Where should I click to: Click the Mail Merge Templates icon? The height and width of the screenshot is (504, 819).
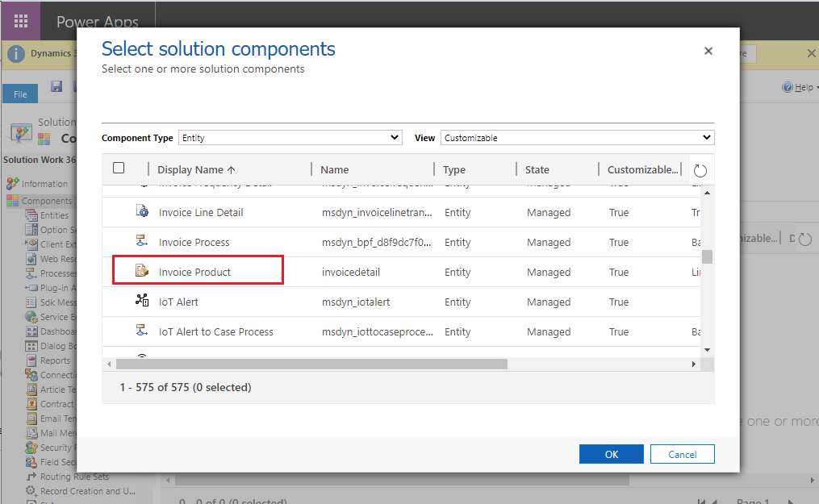pyautogui.click(x=31, y=432)
